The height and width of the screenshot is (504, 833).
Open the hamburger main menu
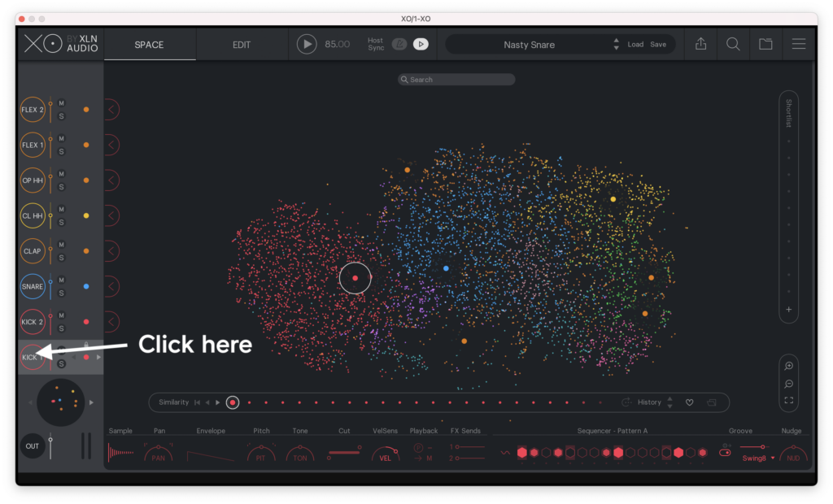pyautogui.click(x=799, y=44)
